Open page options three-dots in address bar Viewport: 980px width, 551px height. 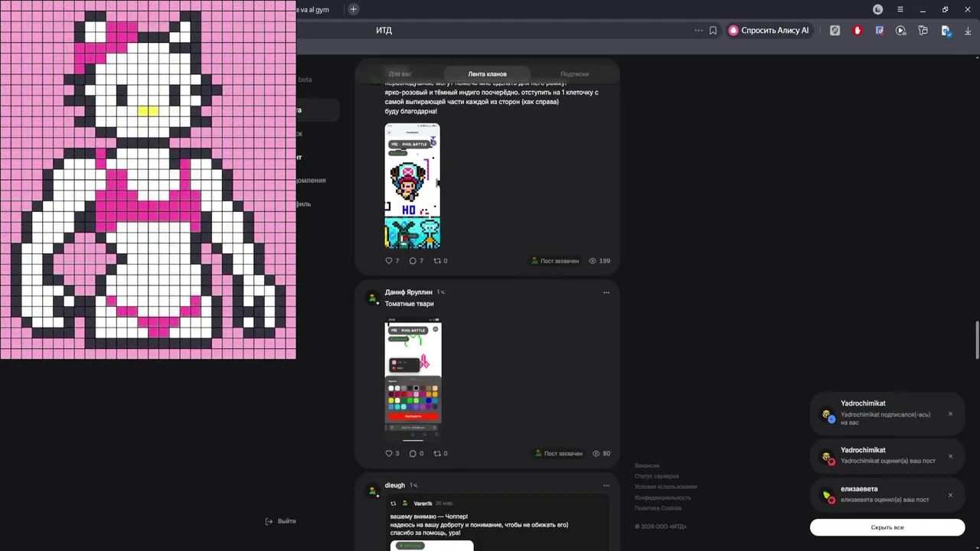pos(698,31)
